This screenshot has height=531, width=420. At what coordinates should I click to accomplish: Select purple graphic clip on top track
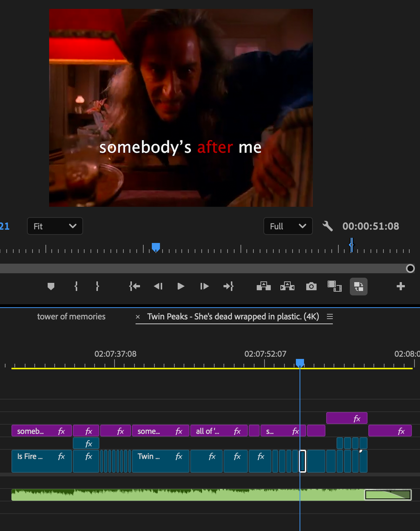click(347, 418)
